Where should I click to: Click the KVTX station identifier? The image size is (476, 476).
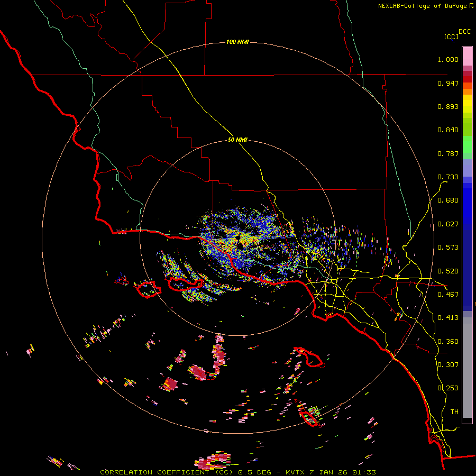(x=296, y=472)
